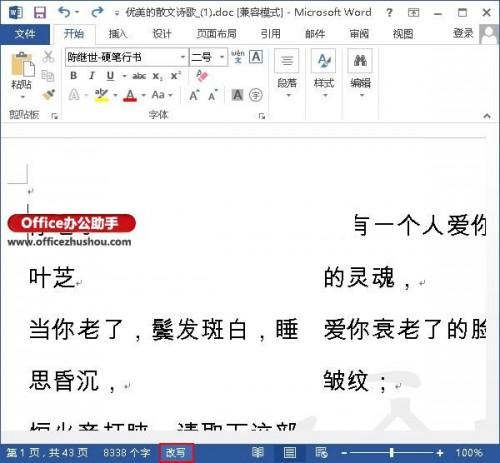This screenshot has width=500, height=463.
Task: Expand the font color arrow
Action: click(144, 95)
